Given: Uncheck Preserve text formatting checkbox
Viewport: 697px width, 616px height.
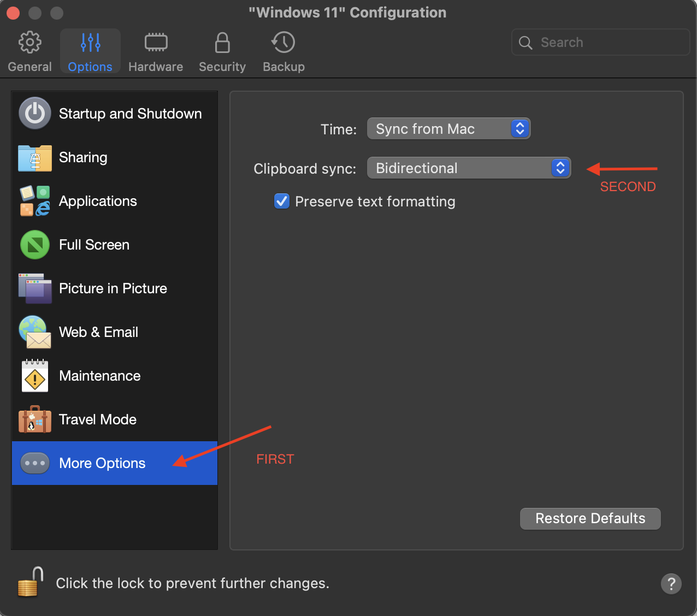Looking at the screenshot, I should click(282, 202).
